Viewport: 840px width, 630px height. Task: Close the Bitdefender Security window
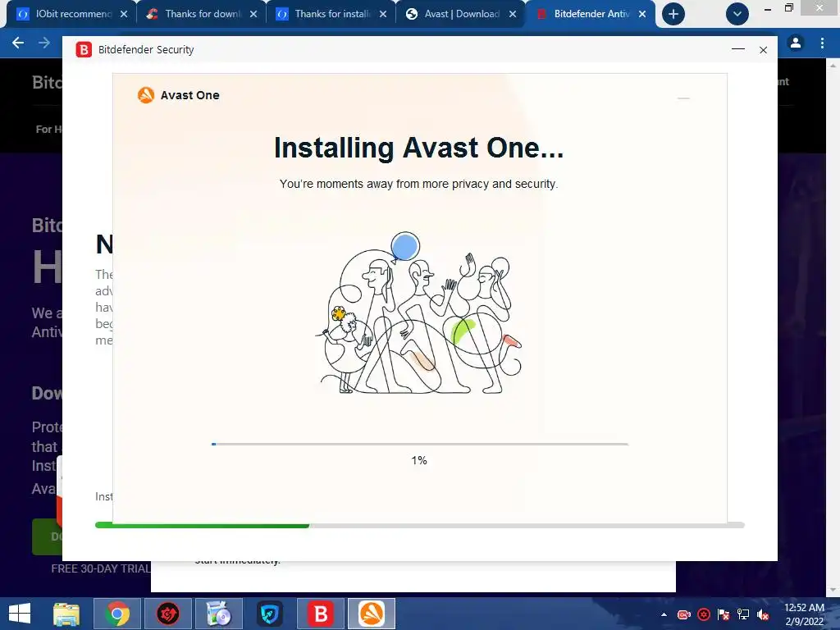click(x=764, y=49)
